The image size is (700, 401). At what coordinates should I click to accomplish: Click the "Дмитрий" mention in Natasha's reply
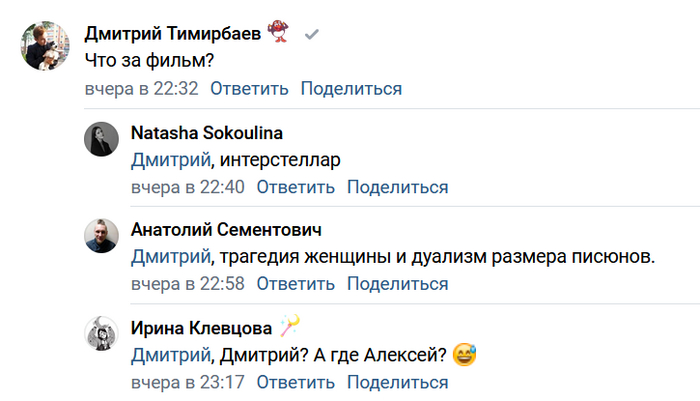click(170, 159)
